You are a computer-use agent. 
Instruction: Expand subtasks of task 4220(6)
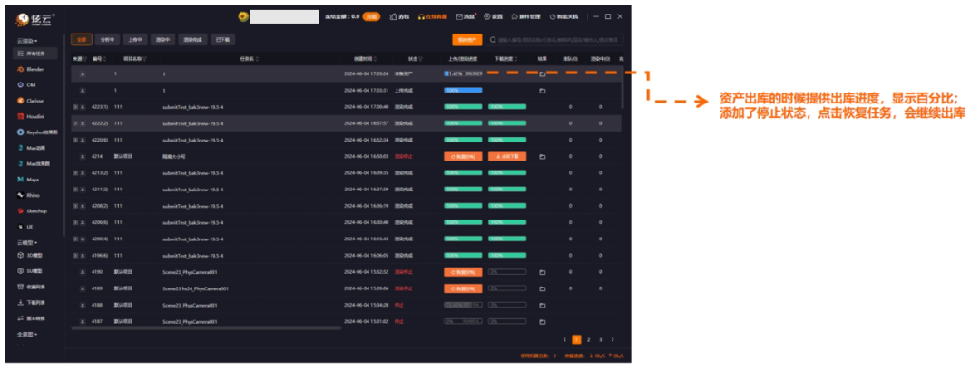coord(75,140)
